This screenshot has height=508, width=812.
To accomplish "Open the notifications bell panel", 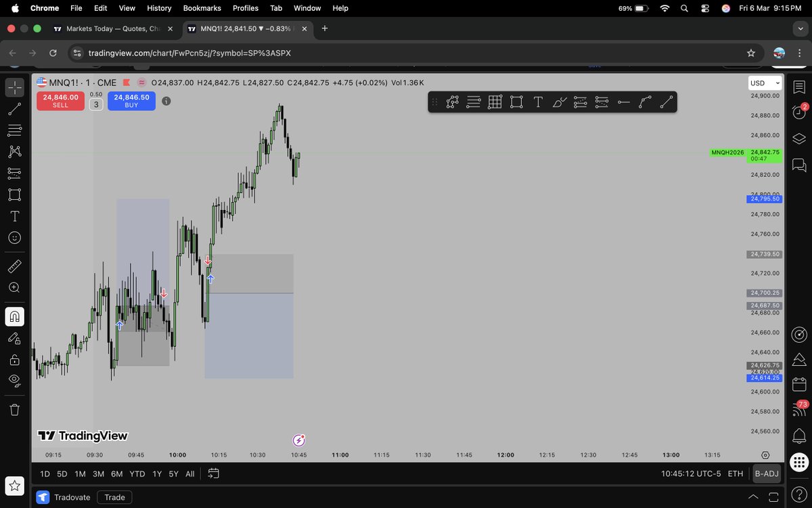I will [x=799, y=435].
